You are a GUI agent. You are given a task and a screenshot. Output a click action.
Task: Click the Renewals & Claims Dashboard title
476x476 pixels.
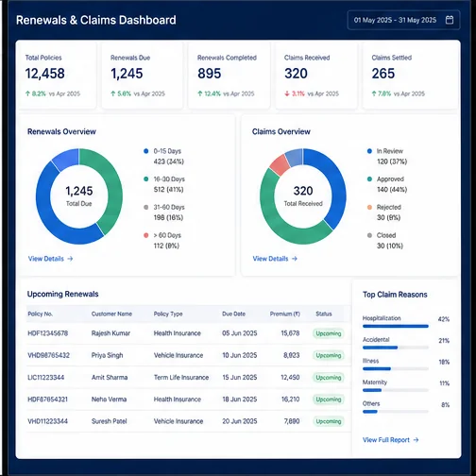point(96,20)
